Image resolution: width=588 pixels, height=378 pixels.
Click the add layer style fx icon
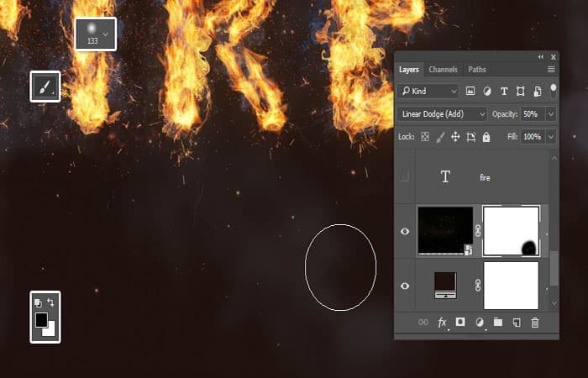(442, 323)
